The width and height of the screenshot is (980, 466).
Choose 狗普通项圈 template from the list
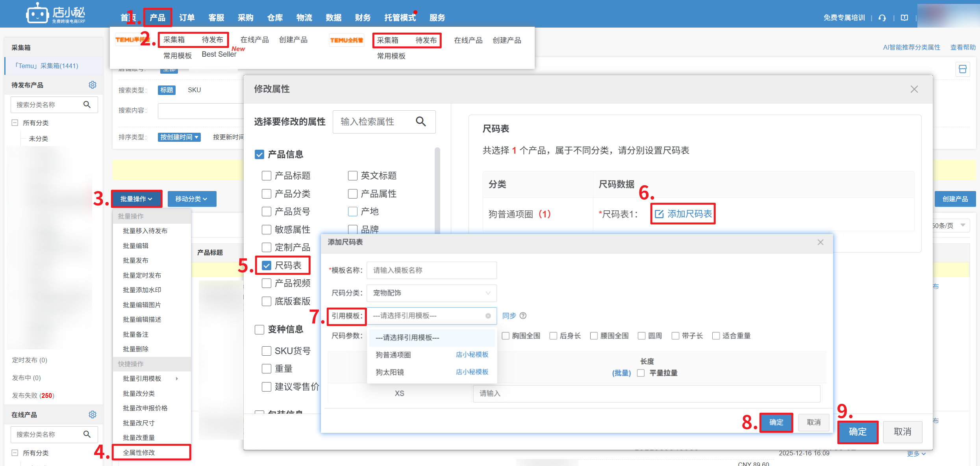[x=393, y=355]
